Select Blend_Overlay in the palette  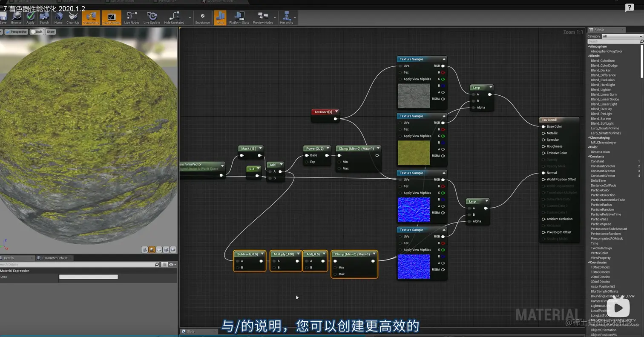pos(601,109)
